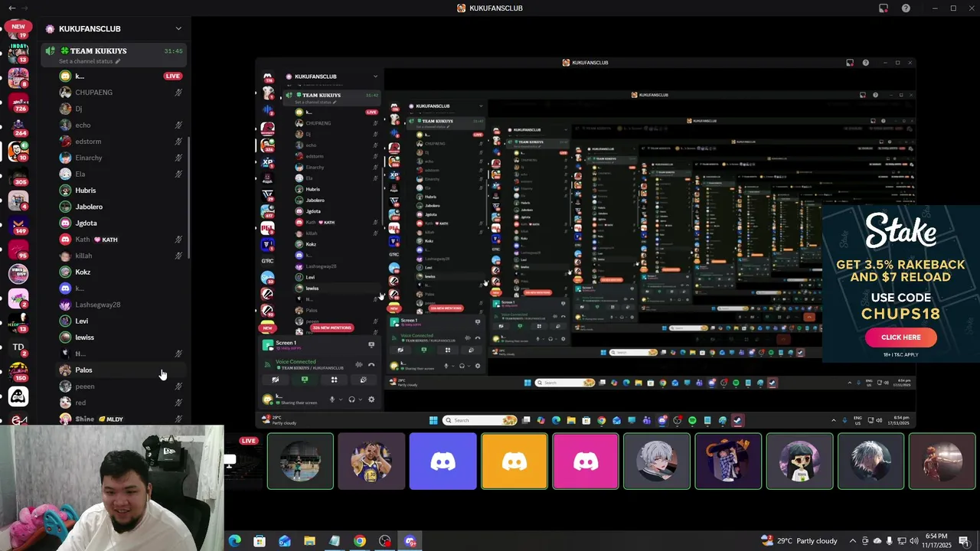The image size is (980, 551).
Task: Open Google Chrome from the taskbar
Action: point(360,541)
